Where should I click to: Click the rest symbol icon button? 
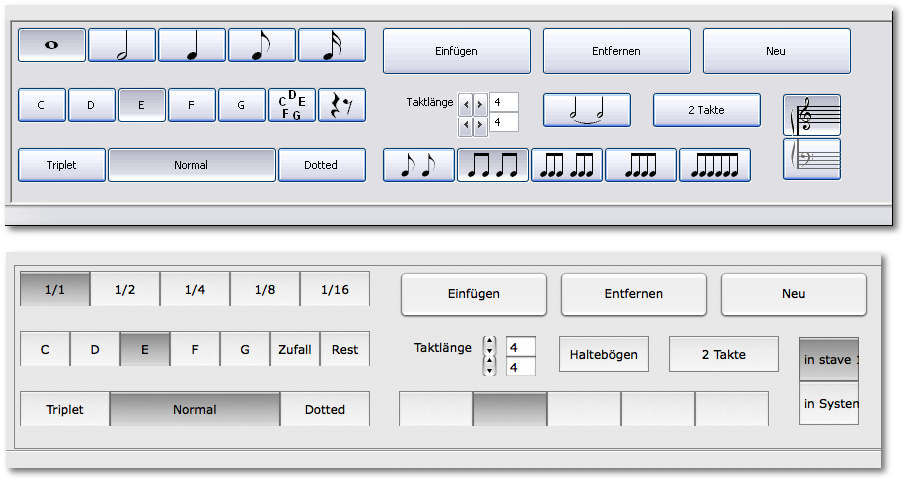tap(342, 105)
